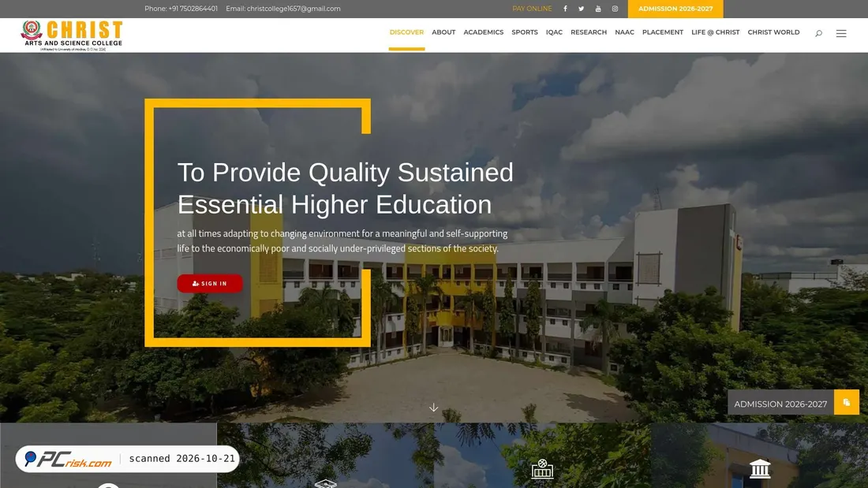Click the yellow document icon beside Admission
This screenshot has height=488, width=868.
[847, 402]
